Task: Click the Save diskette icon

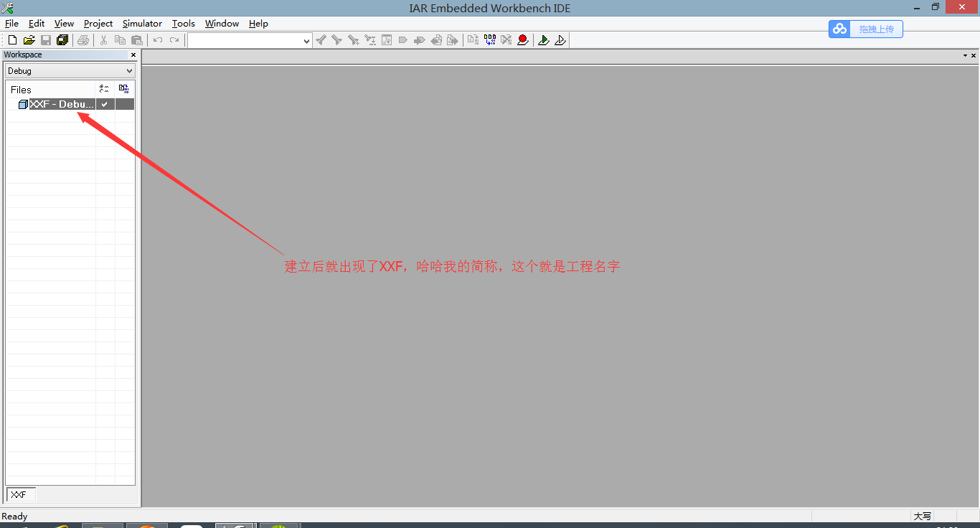Action: click(x=46, y=40)
